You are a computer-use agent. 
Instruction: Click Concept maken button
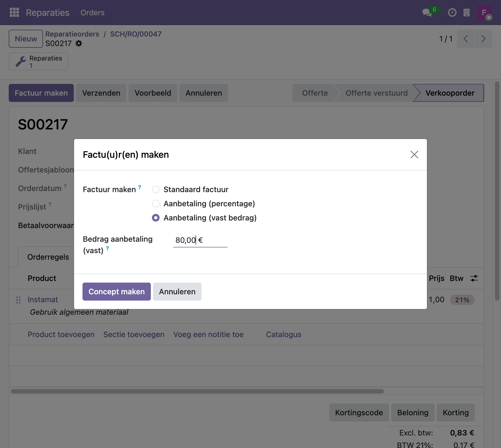pyautogui.click(x=117, y=292)
